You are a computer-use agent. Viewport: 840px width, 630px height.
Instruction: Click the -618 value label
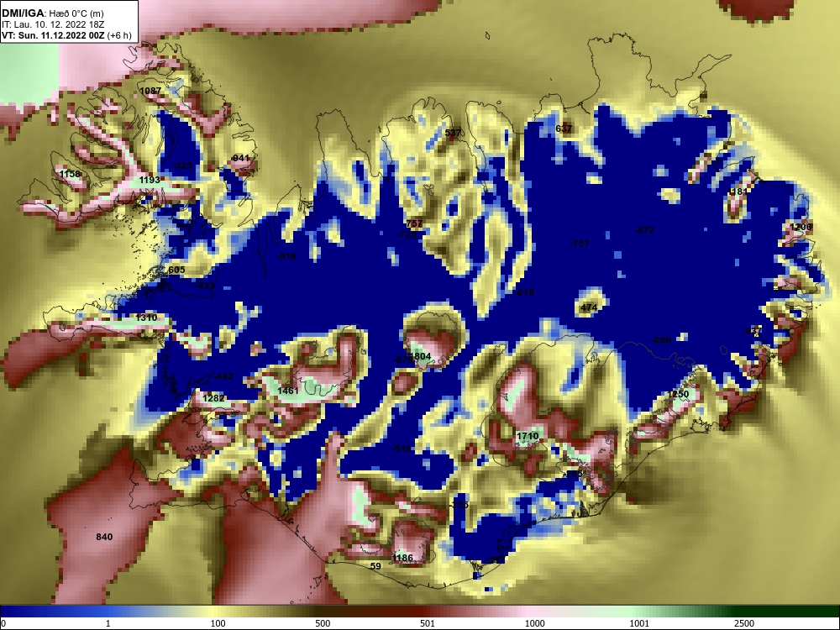point(524,292)
